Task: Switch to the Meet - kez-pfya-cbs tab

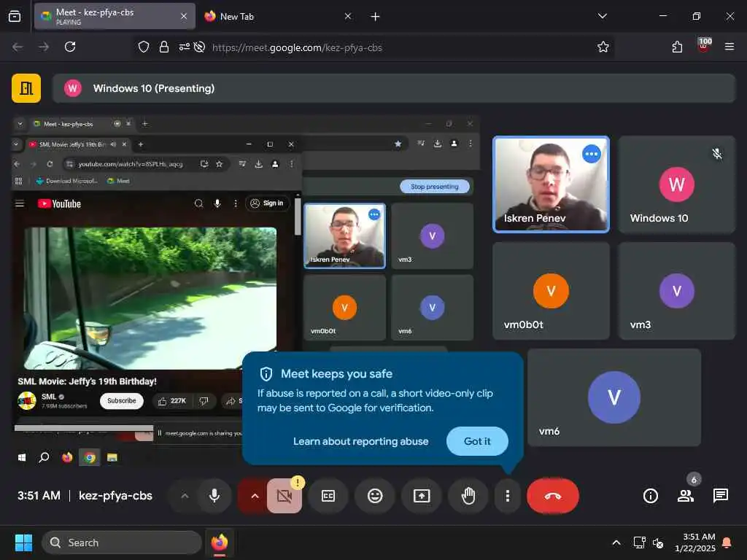Action: (115, 16)
